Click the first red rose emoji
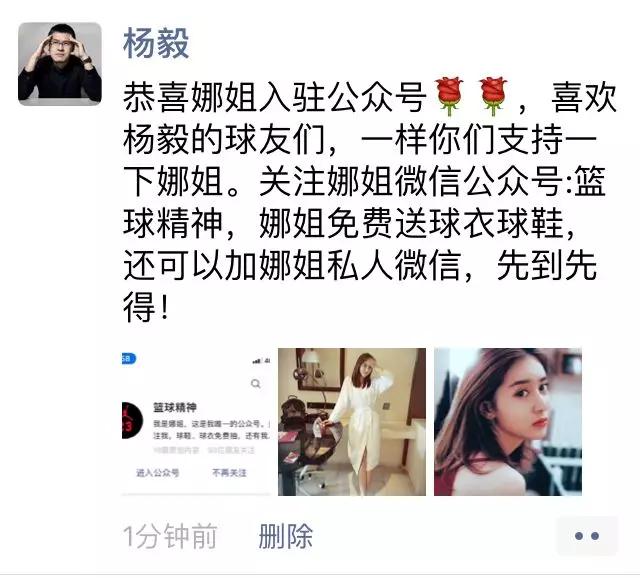This screenshot has height=578, width=640. [x=449, y=96]
